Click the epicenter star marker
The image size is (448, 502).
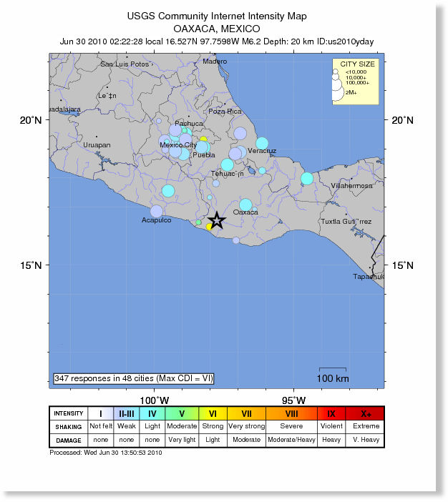pos(217,220)
